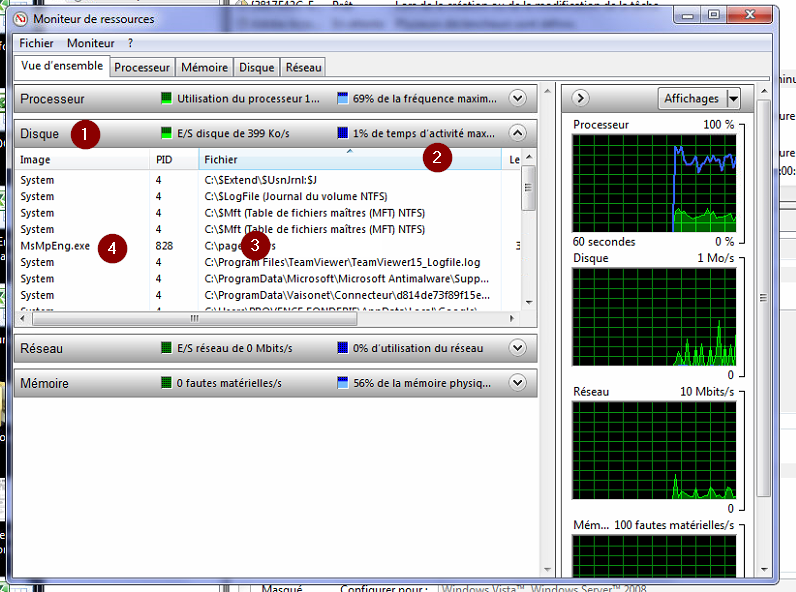796x592 pixels.
Task: Click PID 828 cell
Action: coord(164,246)
